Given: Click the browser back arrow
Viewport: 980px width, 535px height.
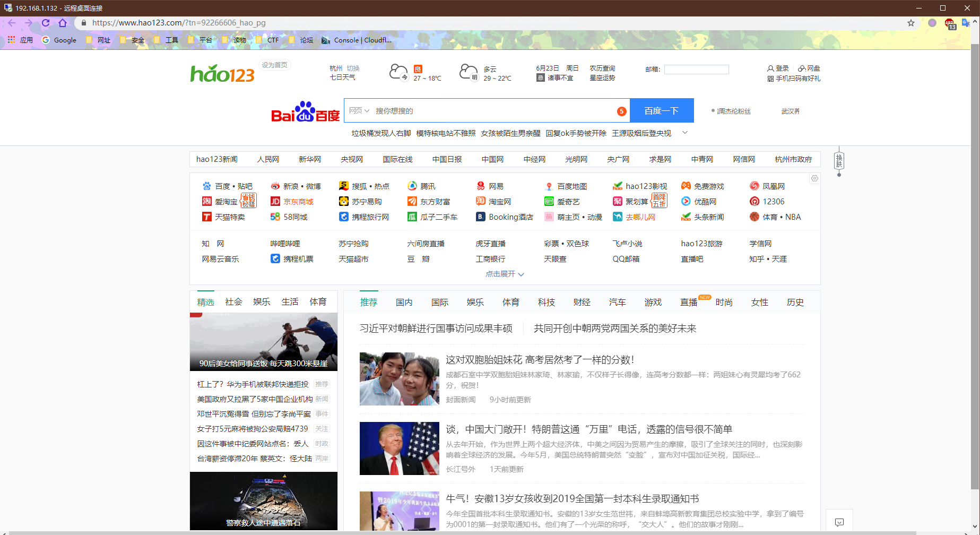Looking at the screenshot, I should tap(12, 23).
